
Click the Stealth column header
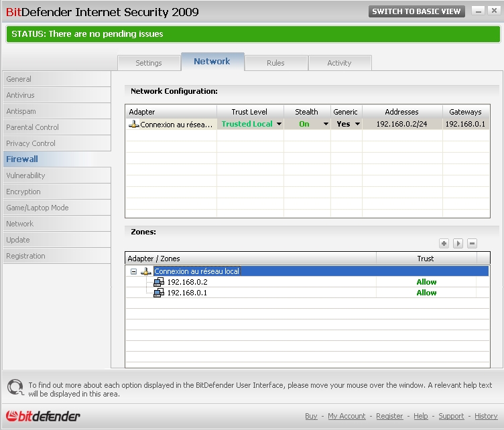[x=307, y=112]
